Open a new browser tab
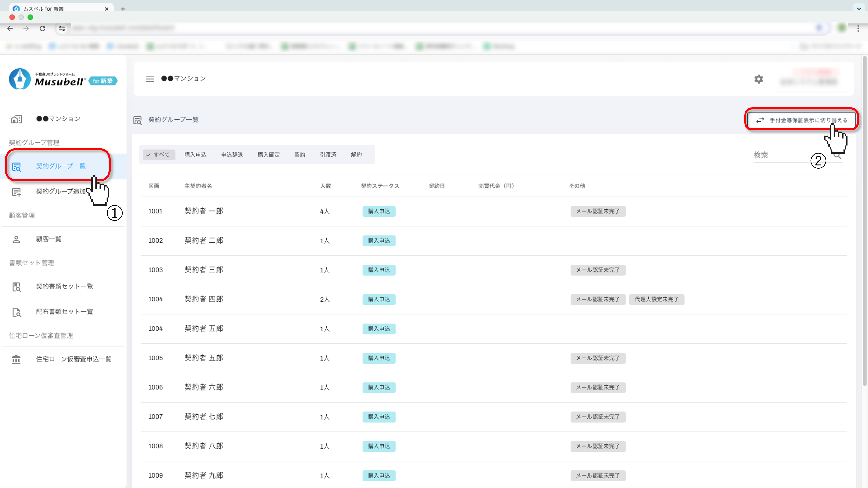Image resolution: width=868 pixels, height=488 pixels. [x=123, y=9]
